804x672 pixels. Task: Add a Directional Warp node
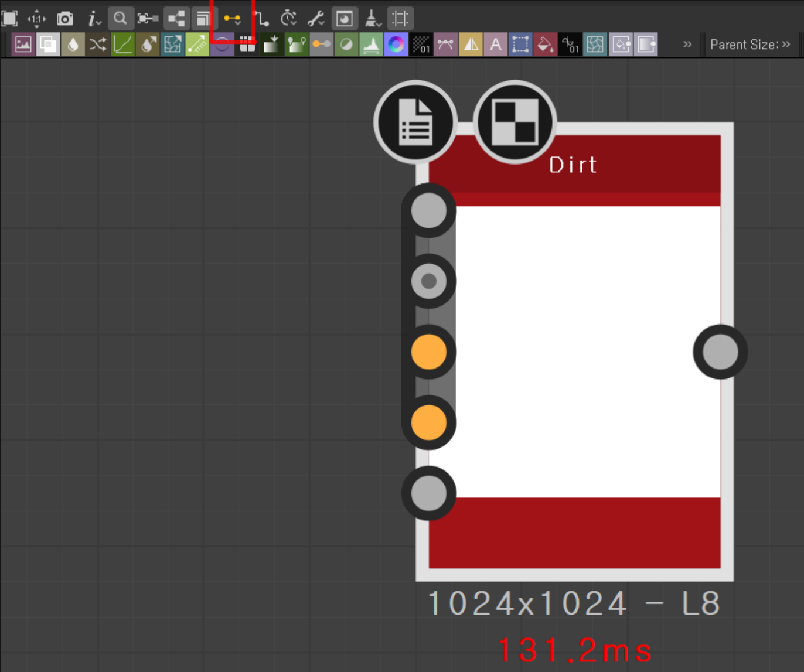point(172,45)
